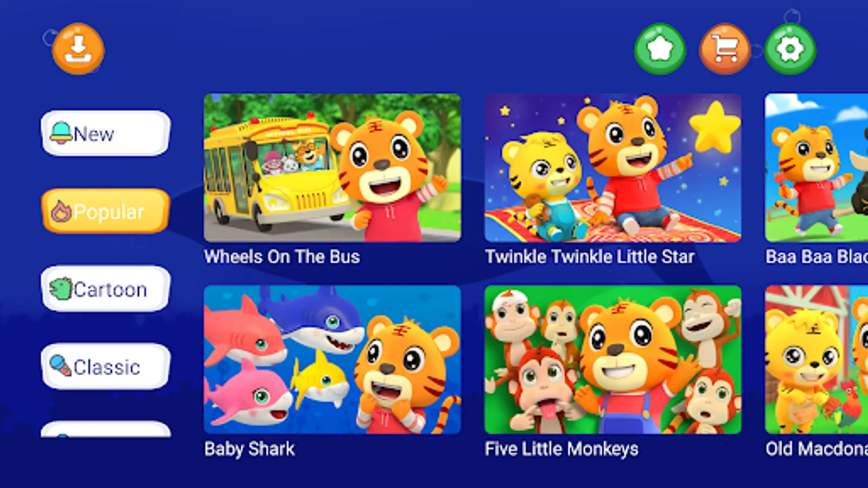Screen dimensions: 868x488
Task: Click the dinosaur icon on Cartoon
Action: [x=61, y=289]
